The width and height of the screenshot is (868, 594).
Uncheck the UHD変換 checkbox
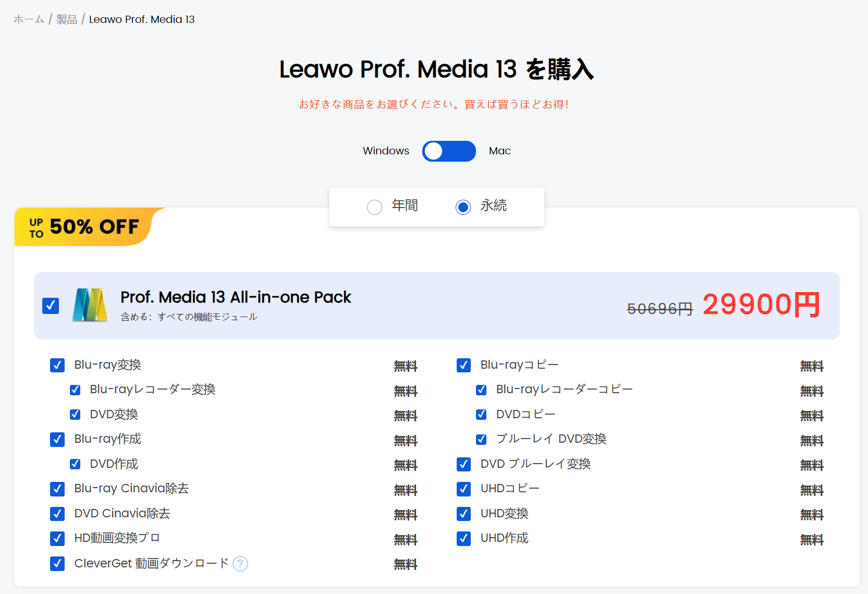click(x=463, y=514)
